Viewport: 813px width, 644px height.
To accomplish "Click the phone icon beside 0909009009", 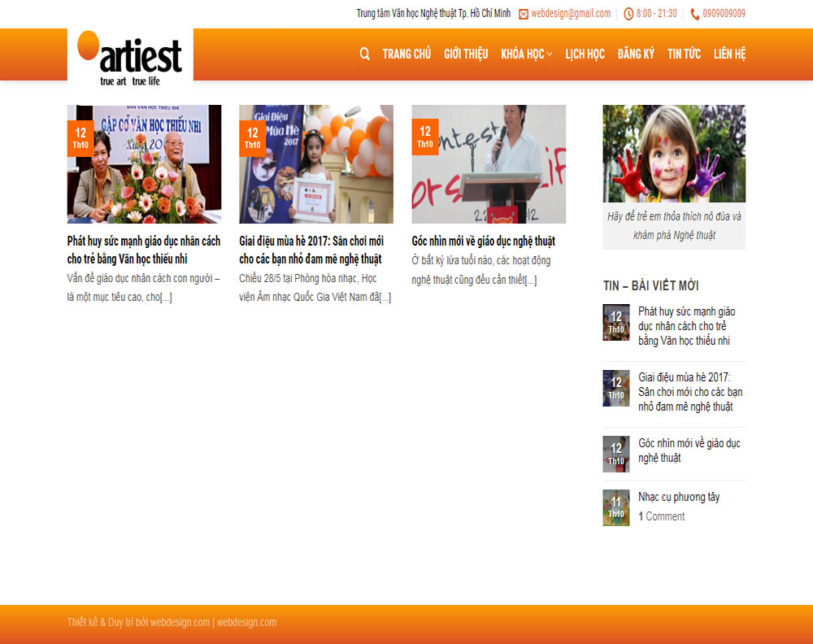I will coord(695,14).
